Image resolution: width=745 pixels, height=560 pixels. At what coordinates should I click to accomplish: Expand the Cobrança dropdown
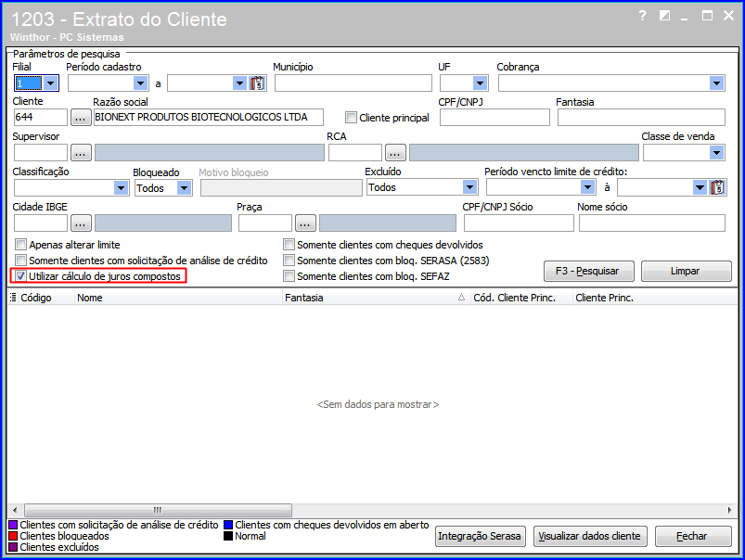(716, 83)
